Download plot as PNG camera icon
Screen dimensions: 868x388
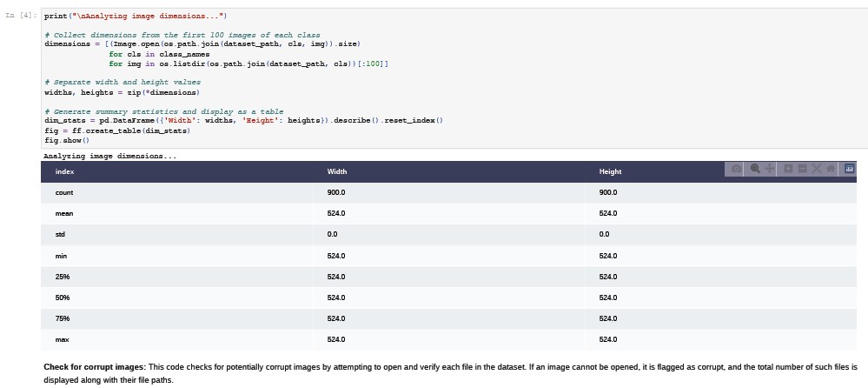click(x=736, y=169)
